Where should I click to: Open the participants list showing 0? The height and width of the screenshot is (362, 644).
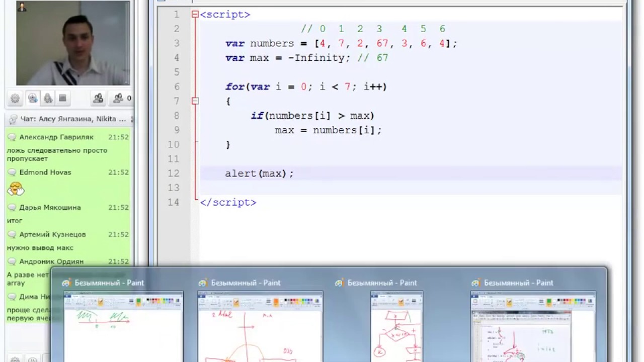coord(122,98)
